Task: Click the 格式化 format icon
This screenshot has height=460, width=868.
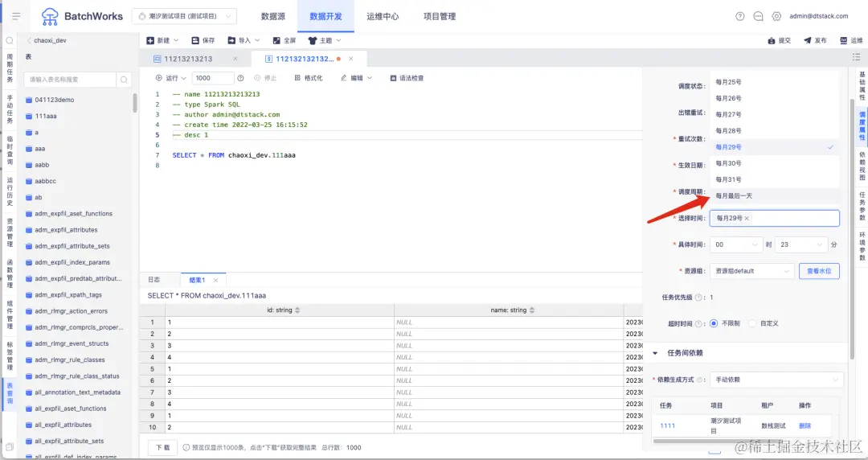Action: pos(297,78)
